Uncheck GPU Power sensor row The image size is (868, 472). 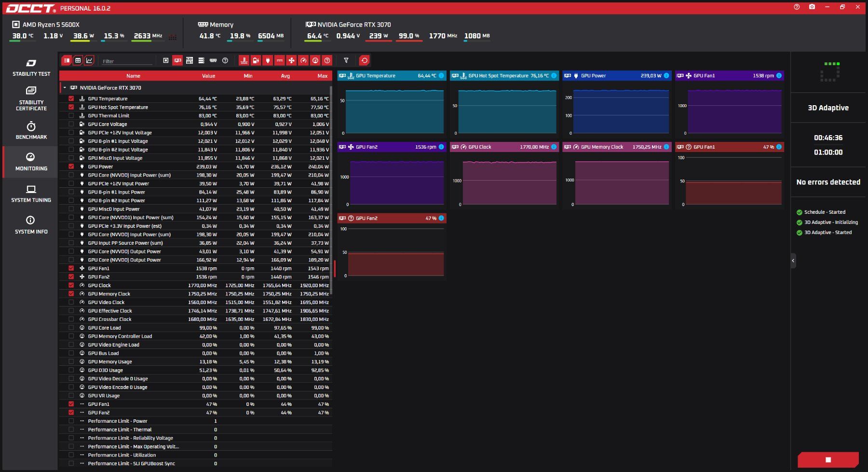(x=71, y=167)
